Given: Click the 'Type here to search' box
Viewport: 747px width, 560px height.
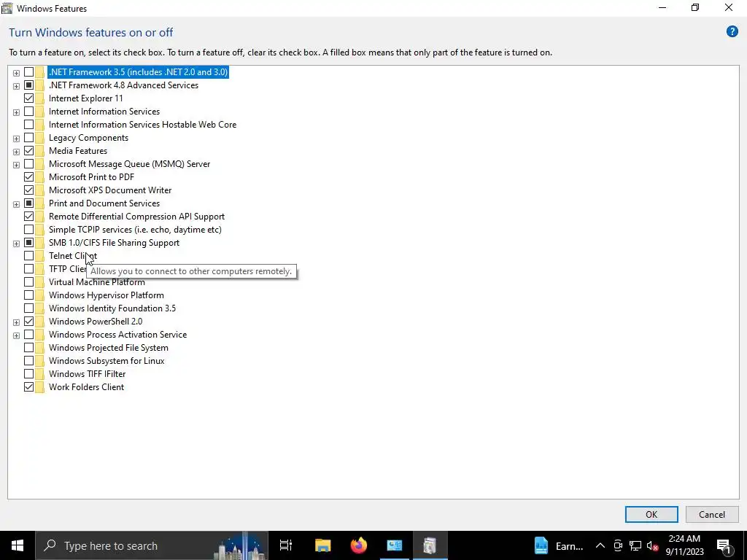Looking at the screenshot, I should (152, 545).
